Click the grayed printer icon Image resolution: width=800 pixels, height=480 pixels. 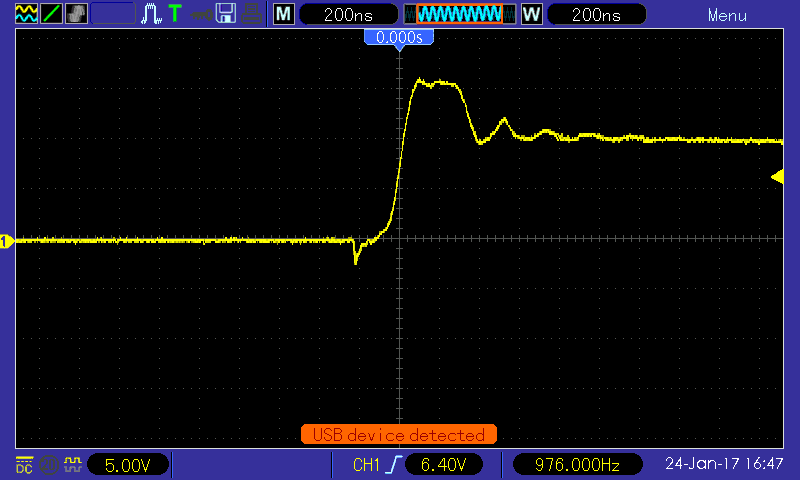pos(252,14)
